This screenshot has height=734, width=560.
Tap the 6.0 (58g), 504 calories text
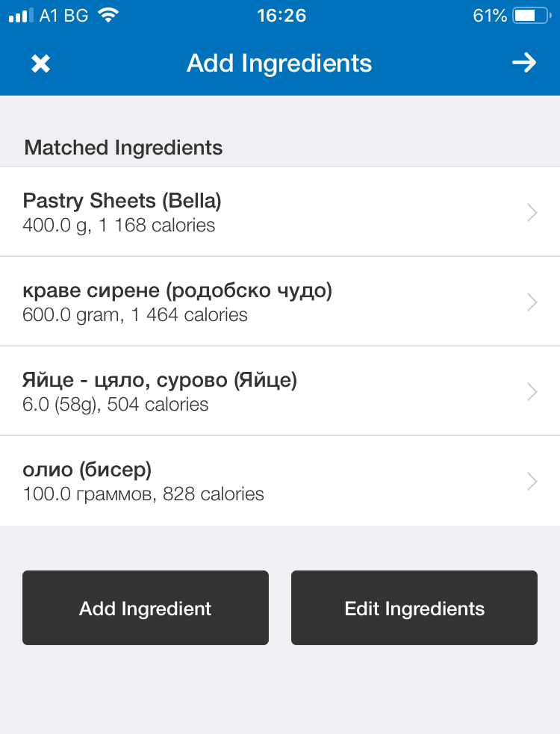[116, 405]
